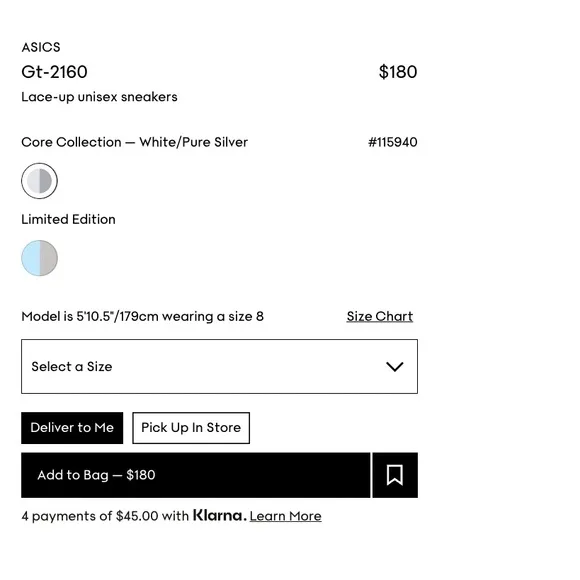Click the Klarna logo
The height and width of the screenshot is (580, 580).
219,515
